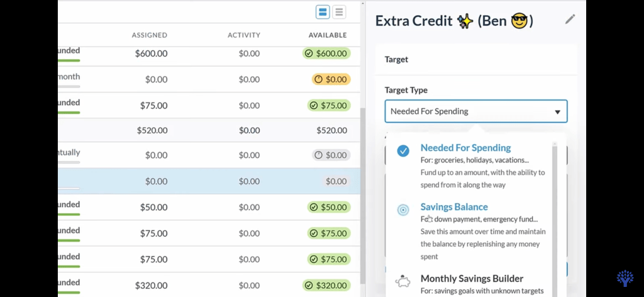Click the budget table vertical scrollbar
The width and height of the screenshot is (644, 297).
362,196
